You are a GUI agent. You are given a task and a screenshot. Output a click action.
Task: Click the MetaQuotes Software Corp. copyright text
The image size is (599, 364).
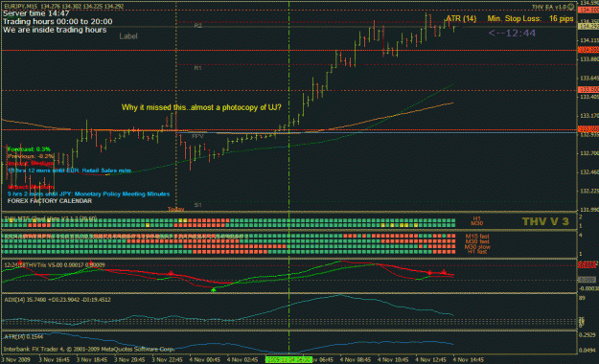pos(89,349)
